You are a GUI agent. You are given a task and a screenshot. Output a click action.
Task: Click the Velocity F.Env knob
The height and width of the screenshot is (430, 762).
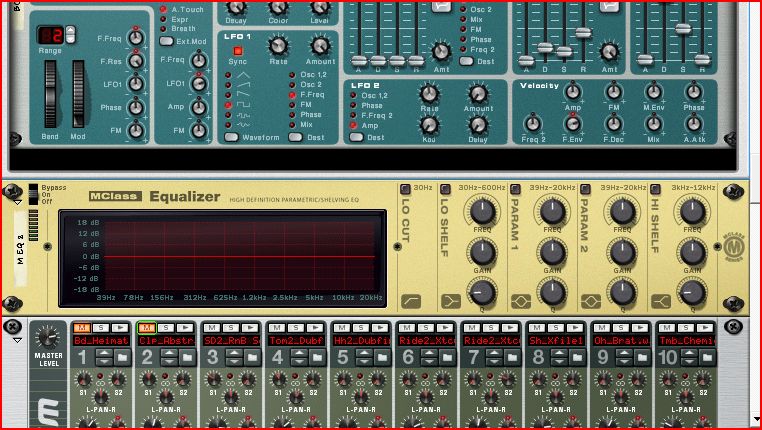pyautogui.click(x=573, y=123)
